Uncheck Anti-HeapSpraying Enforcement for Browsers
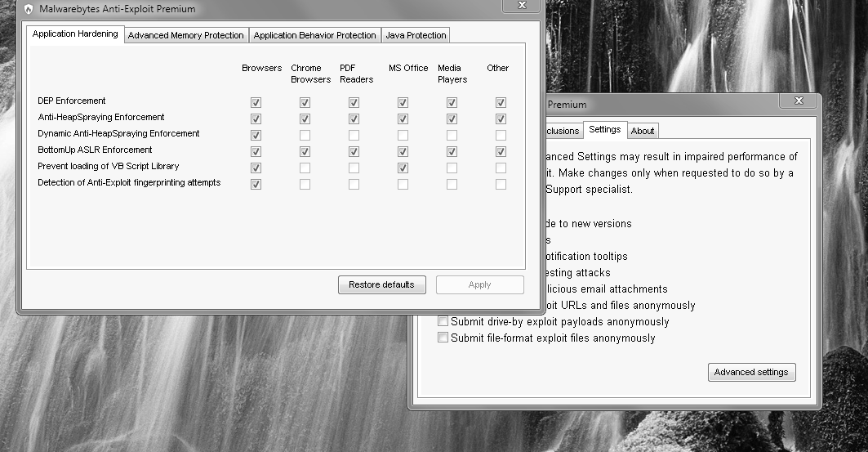868x452 pixels. (x=256, y=119)
